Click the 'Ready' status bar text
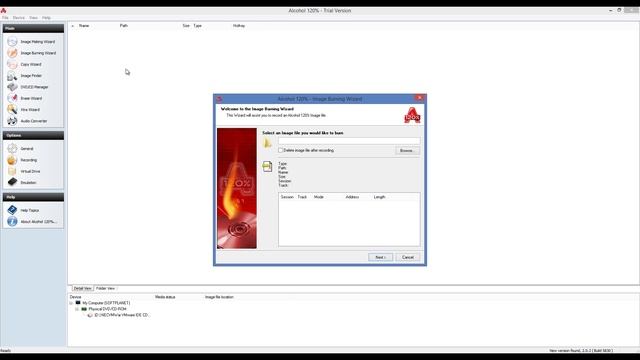The width and height of the screenshot is (640, 360). 5,351
